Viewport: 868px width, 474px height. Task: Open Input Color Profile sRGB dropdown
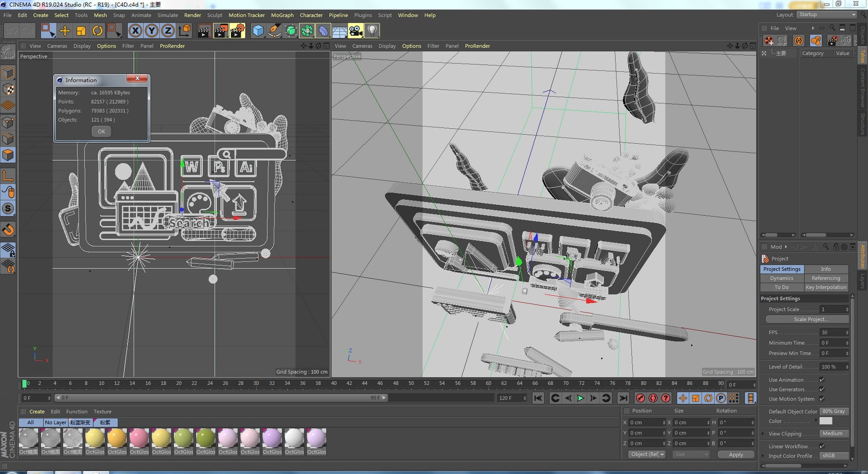coord(835,456)
